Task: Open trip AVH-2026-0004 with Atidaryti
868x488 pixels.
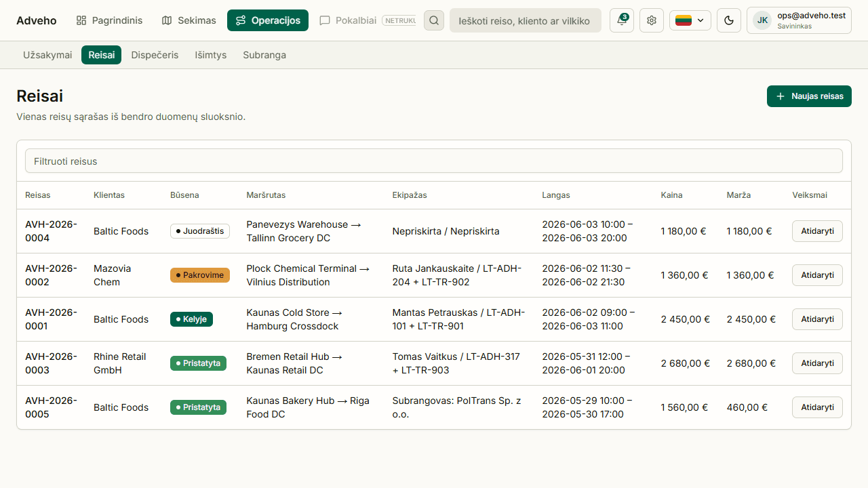Action: click(817, 231)
